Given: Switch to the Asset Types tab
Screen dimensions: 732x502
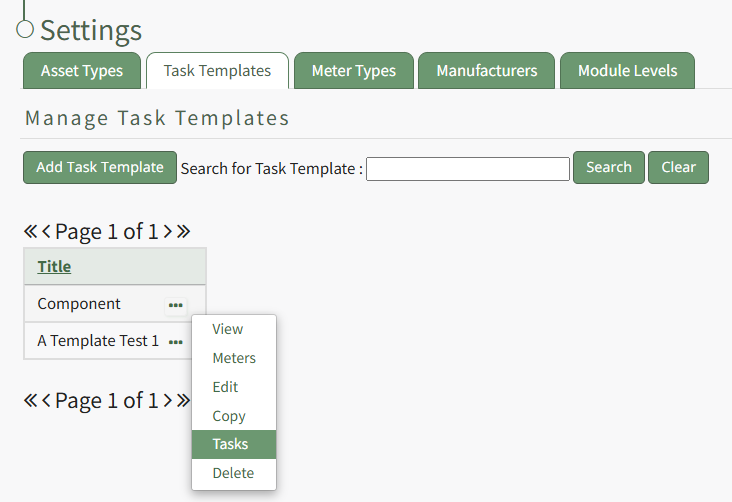Looking at the screenshot, I should [82, 71].
